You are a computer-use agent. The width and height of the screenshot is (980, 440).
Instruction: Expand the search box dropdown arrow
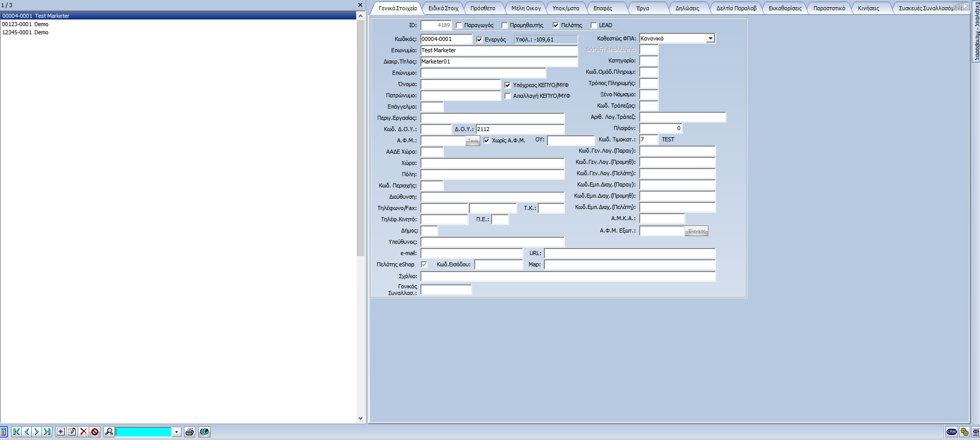[x=176, y=432]
